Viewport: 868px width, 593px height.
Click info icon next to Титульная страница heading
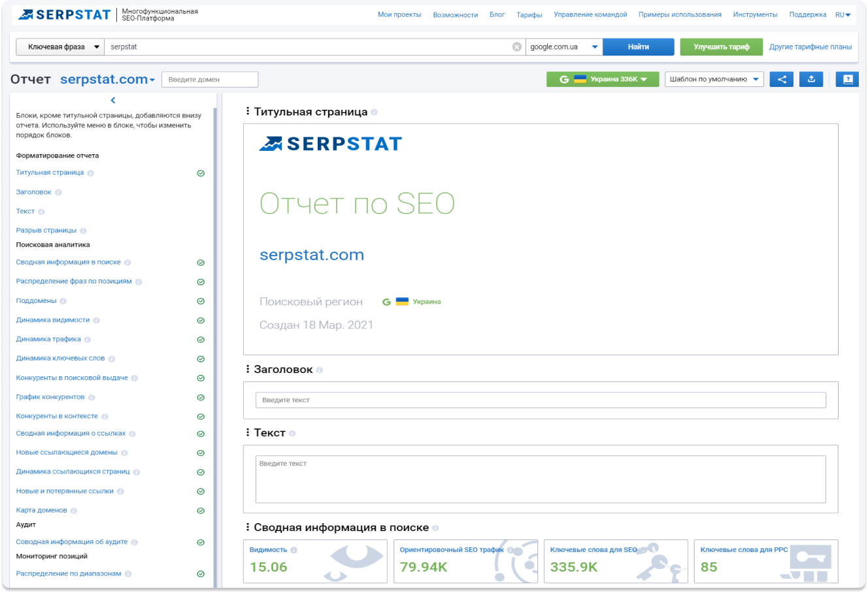pos(375,112)
